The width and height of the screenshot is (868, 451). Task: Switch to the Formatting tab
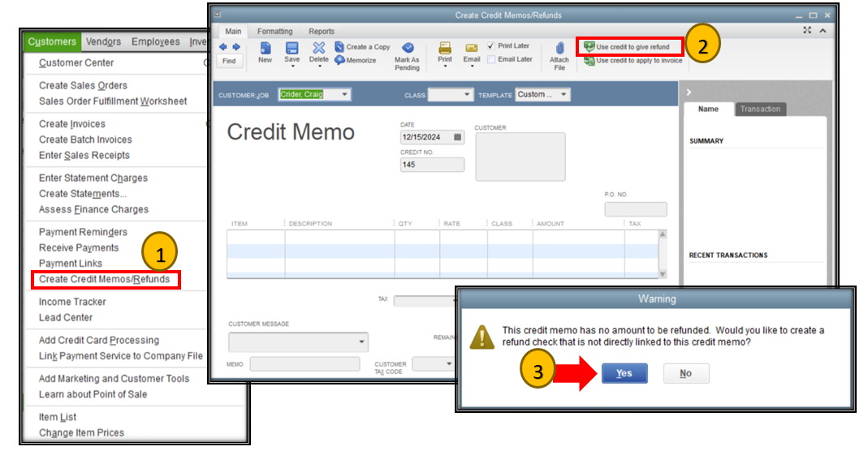[x=274, y=32]
